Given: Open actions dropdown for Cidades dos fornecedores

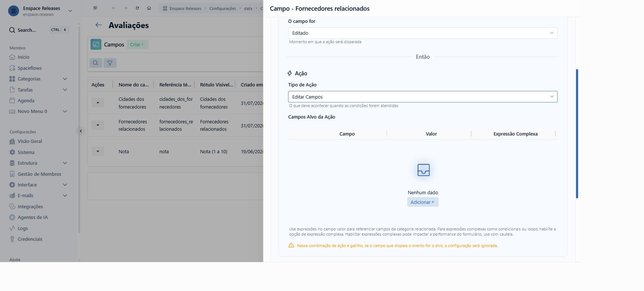Looking at the screenshot, I should click(x=98, y=103).
